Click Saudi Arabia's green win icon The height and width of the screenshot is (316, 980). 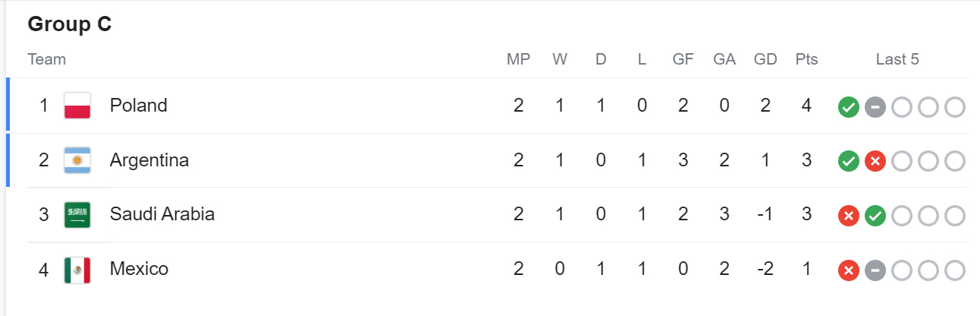pos(875,216)
